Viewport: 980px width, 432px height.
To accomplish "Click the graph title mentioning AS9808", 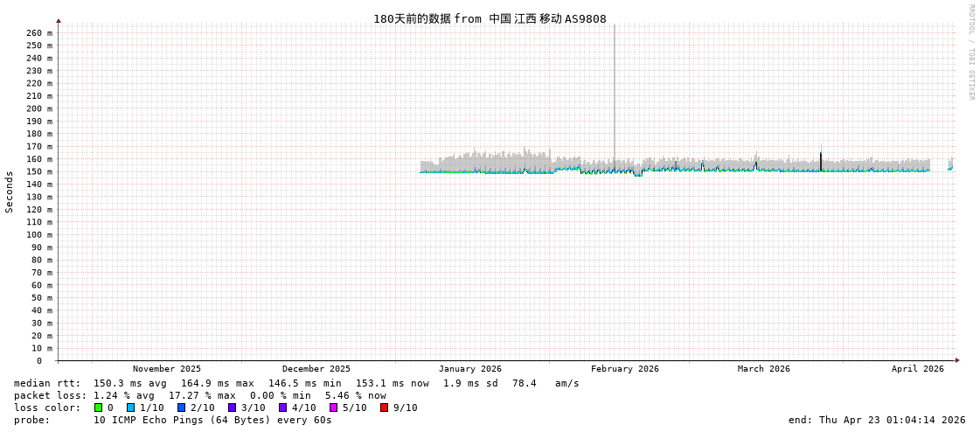I will click(x=490, y=18).
